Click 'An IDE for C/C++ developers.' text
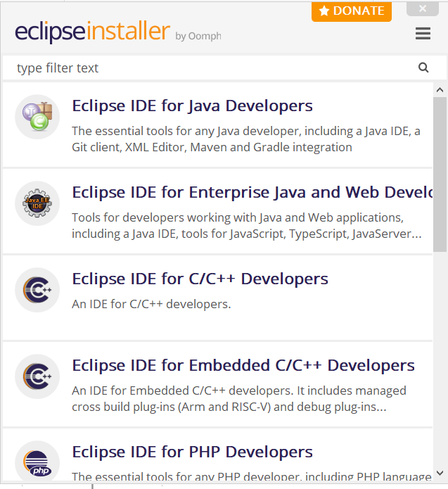Image resolution: width=448 pixels, height=489 pixels. pos(151,304)
